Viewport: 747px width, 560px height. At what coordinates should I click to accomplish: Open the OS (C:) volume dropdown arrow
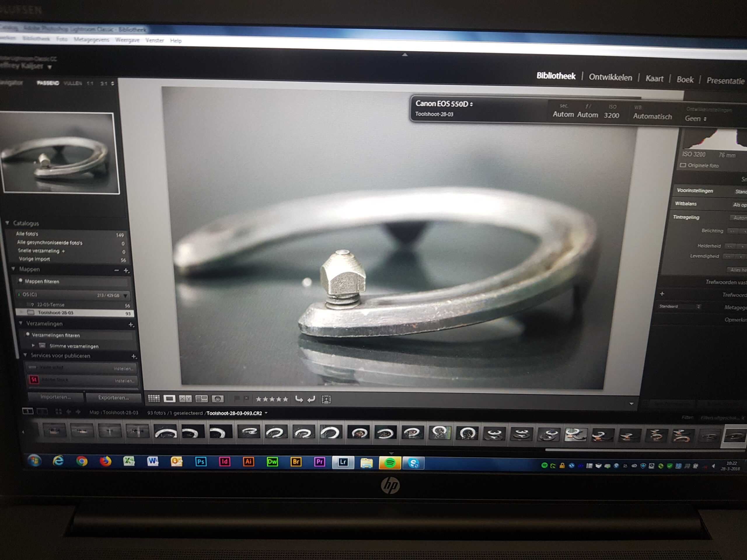(x=125, y=296)
